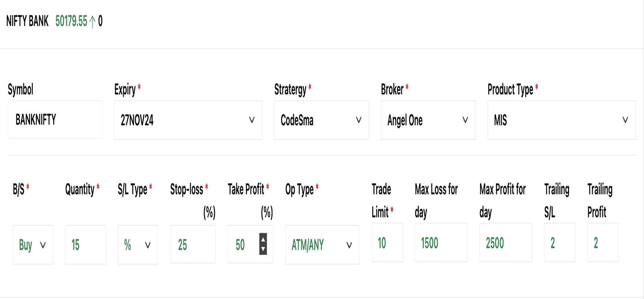Focus the Take Profit value 50
Image resolution: width=644 pixels, height=299 pixels.
(242, 245)
